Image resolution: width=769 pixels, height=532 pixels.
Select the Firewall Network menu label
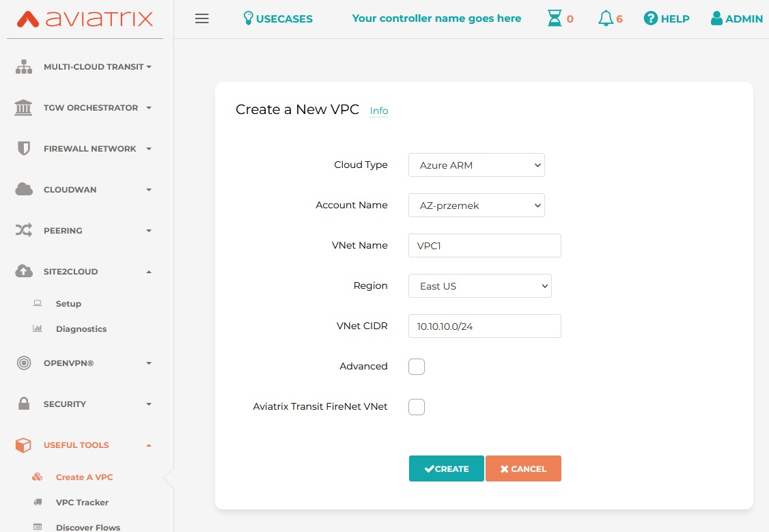click(89, 149)
